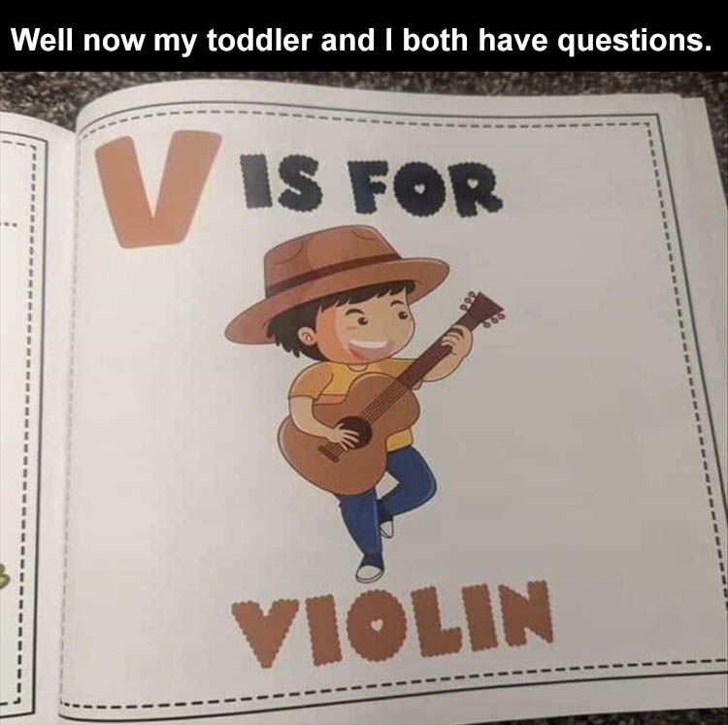The image size is (728, 725).
Task: Click the boy's smiling face
Action: 372,330
